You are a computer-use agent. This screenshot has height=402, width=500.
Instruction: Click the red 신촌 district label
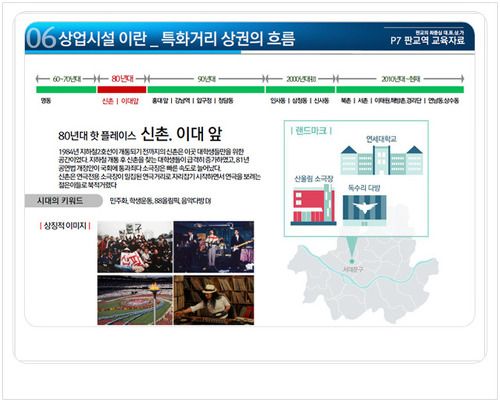point(108,101)
